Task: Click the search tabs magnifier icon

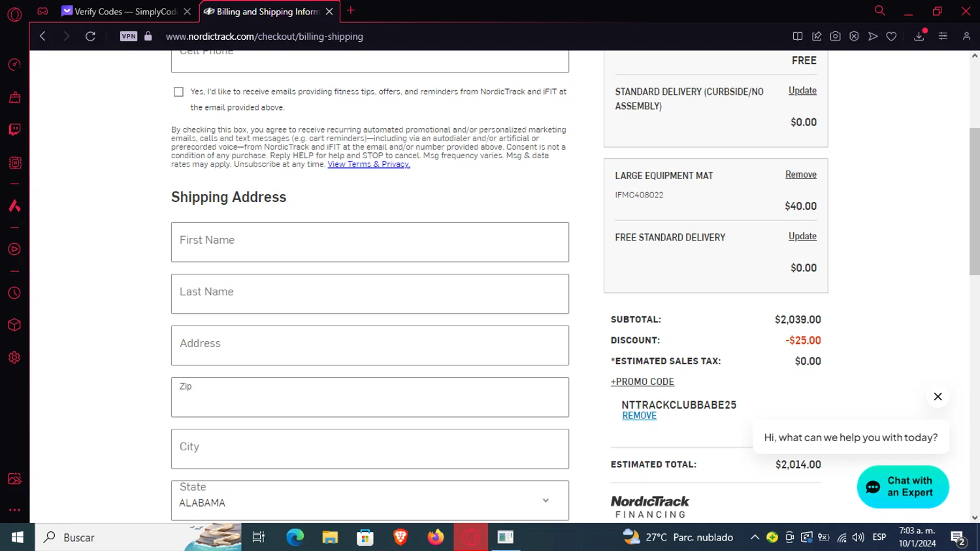Action: click(x=879, y=11)
